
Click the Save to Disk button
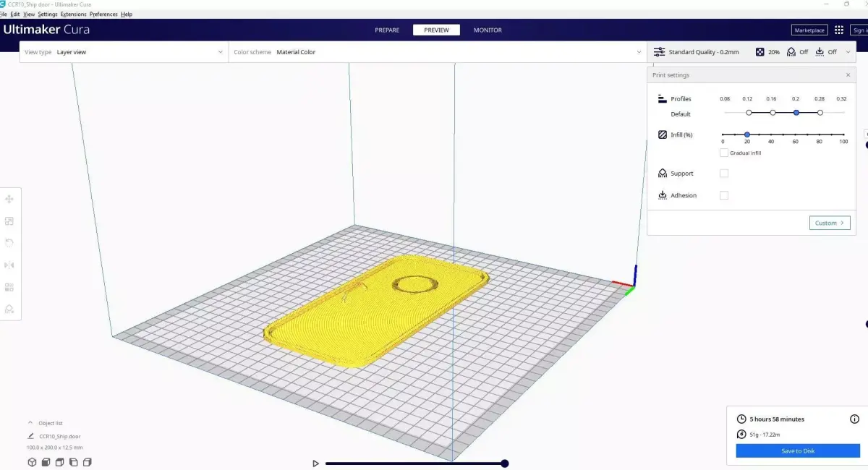(x=796, y=450)
